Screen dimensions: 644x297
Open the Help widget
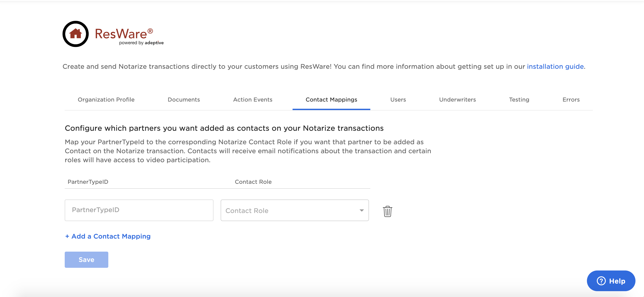coord(611,281)
